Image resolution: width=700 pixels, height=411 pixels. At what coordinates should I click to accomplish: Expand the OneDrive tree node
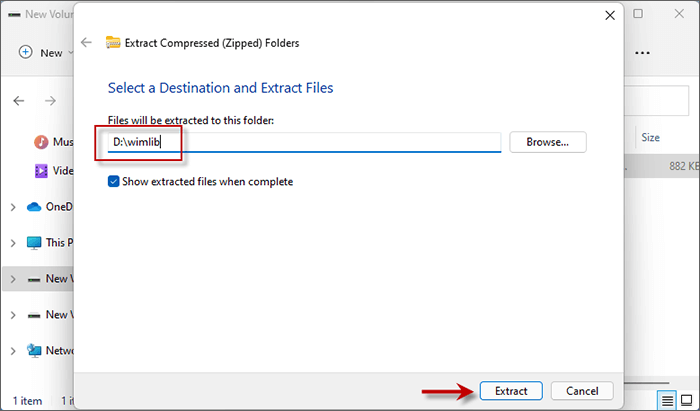(12, 207)
